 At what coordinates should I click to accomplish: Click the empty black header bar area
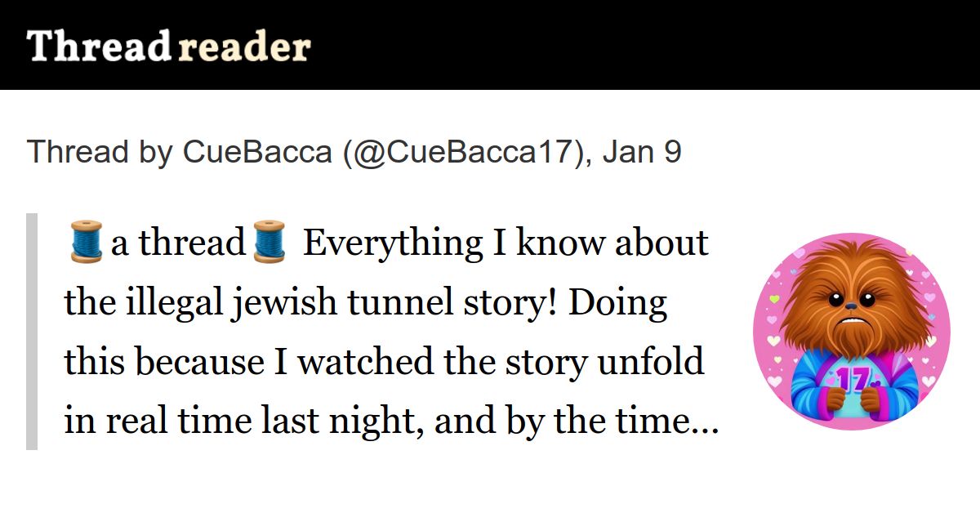(x=645, y=45)
